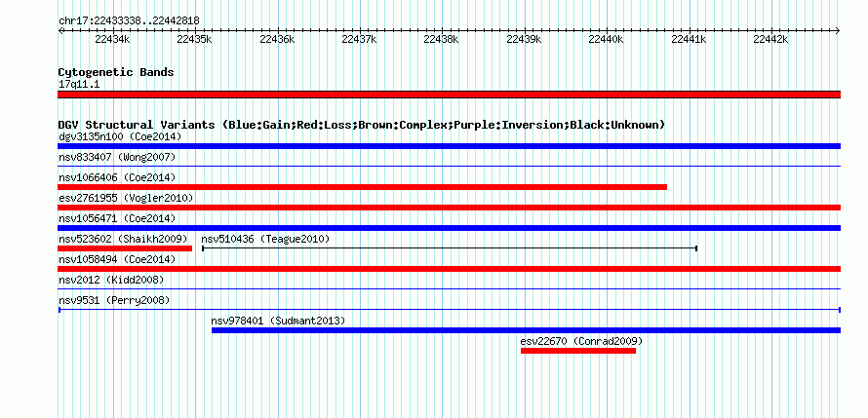Open variant nsv1058494 (Coe2014) label
This screenshot has width=868, height=418.
pyautogui.click(x=117, y=259)
